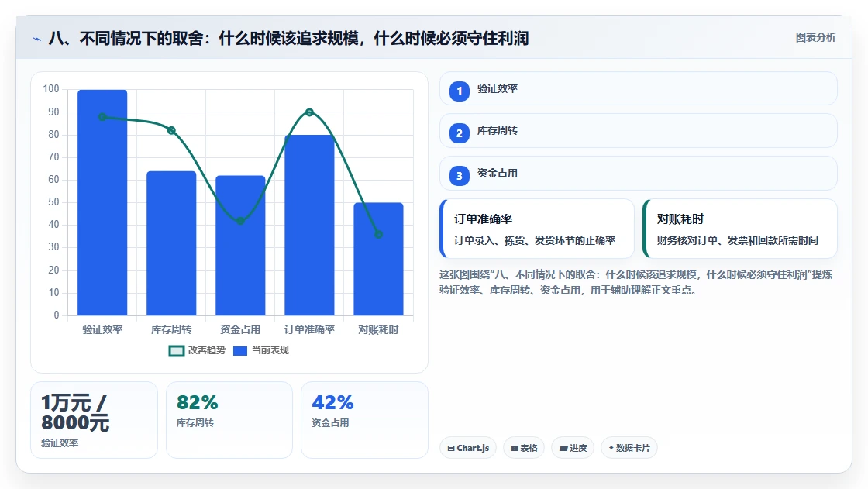The height and width of the screenshot is (489, 868).
Task: Click the number 1 badge beside 验证效率
Action: pyautogui.click(x=459, y=91)
